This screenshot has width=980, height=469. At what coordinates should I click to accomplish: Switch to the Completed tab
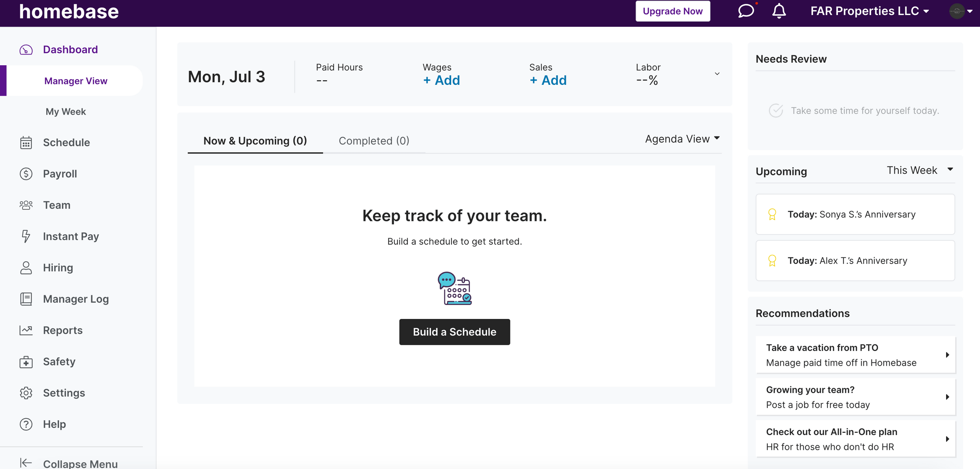pyautogui.click(x=374, y=141)
